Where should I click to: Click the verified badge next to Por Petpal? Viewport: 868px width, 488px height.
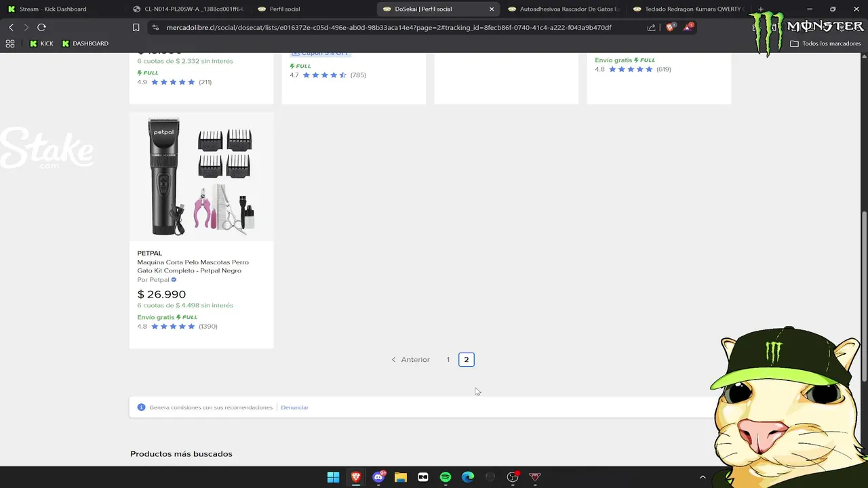point(174,280)
